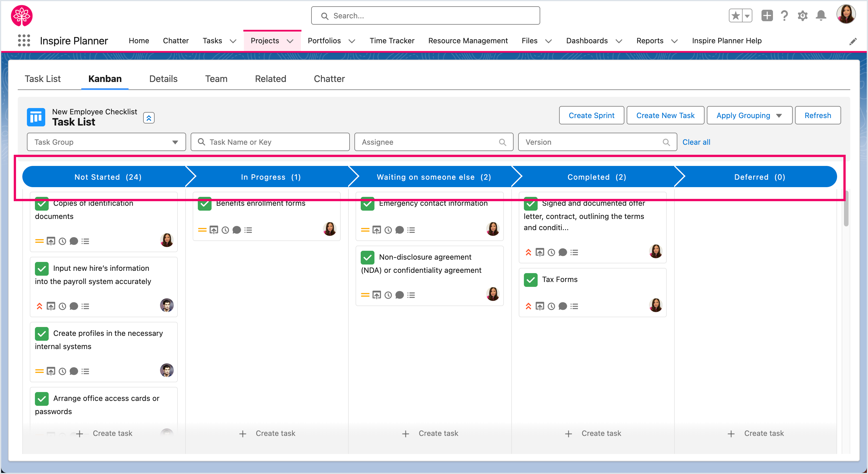The width and height of the screenshot is (868, 474).
Task: Open the share icon on Copies of identification card
Action: 51,241
